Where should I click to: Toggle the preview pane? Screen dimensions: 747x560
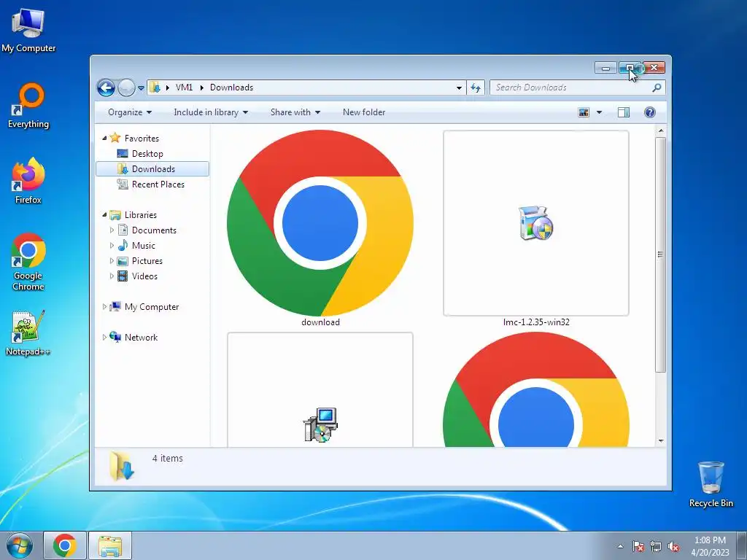coord(623,112)
